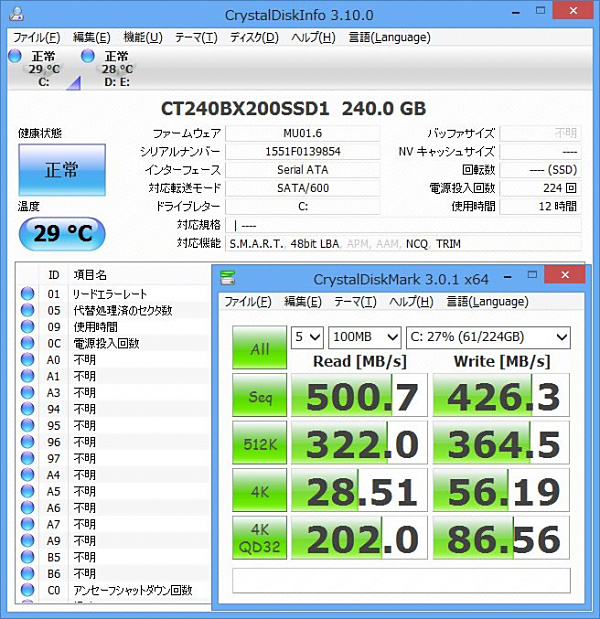
Task: Open ファイル(F) menu in CrystalDiskInfo
Action: (x=37, y=38)
